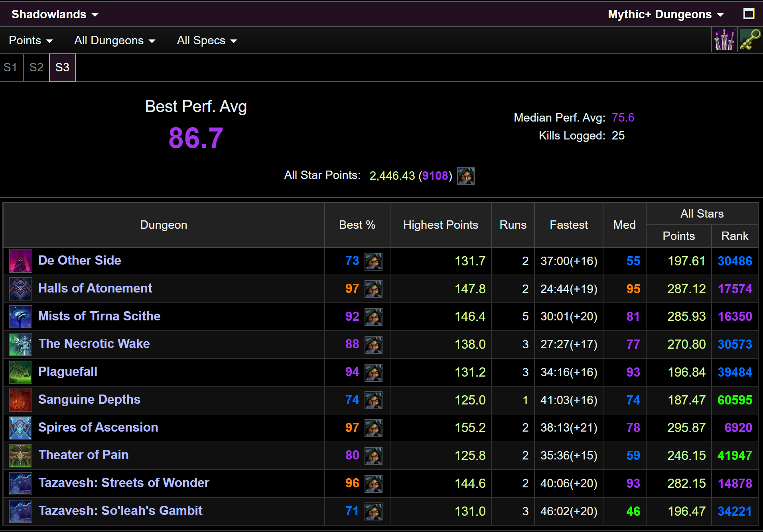The height and width of the screenshot is (532, 763).
Task: Open the Mists of Tirna Scithe link
Action: coord(99,316)
